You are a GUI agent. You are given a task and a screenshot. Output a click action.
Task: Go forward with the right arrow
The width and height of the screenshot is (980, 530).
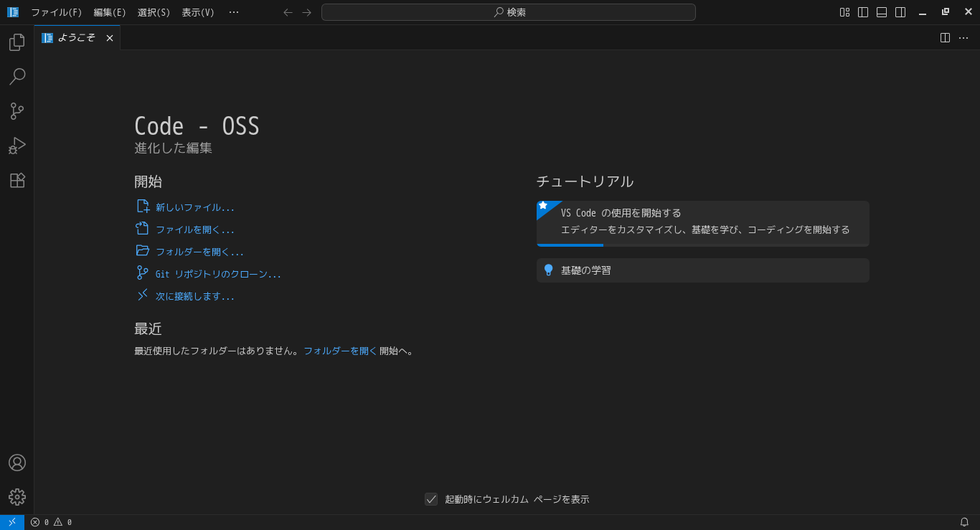307,12
